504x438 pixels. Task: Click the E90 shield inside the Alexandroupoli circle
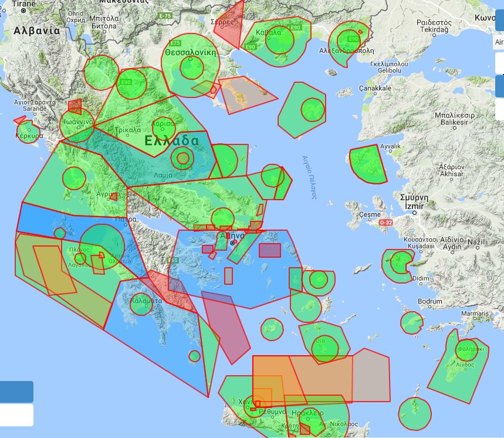click(353, 39)
